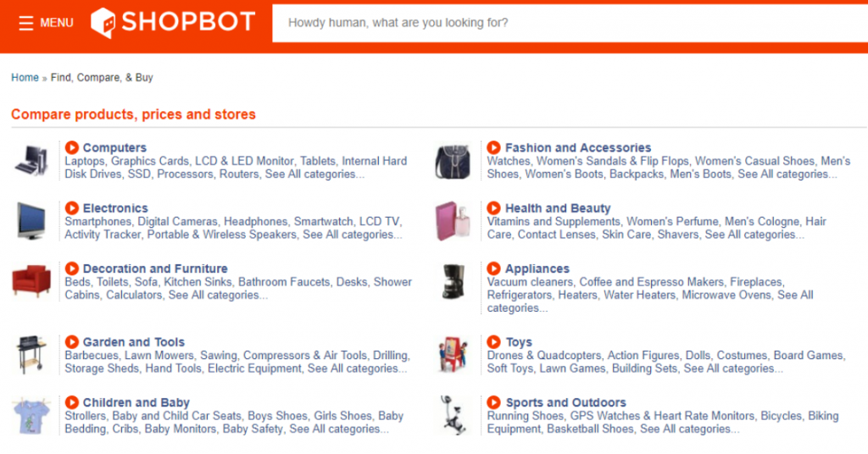Image resolution: width=868 pixels, height=454 pixels.
Task: Click the perfume bottle Health and Beauty icon
Action: (x=453, y=221)
